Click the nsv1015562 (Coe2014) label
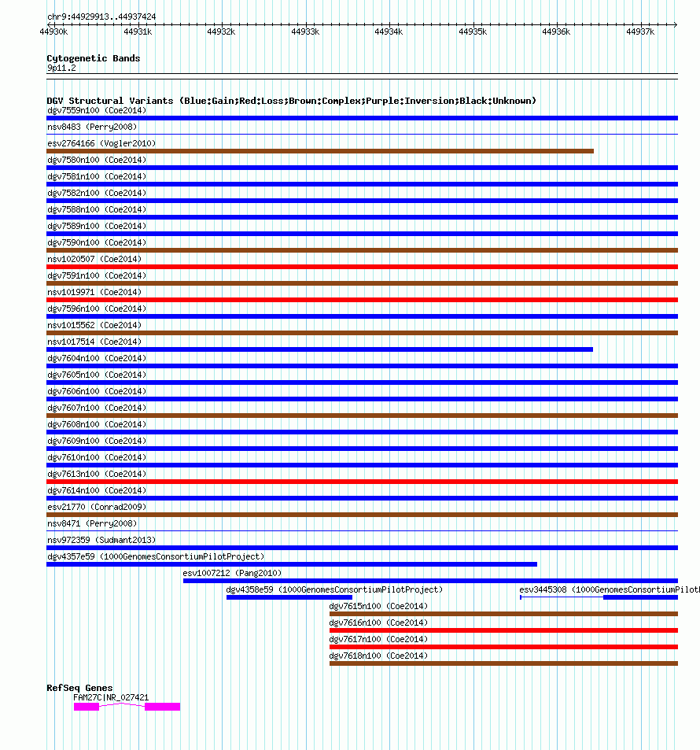 [x=94, y=325]
